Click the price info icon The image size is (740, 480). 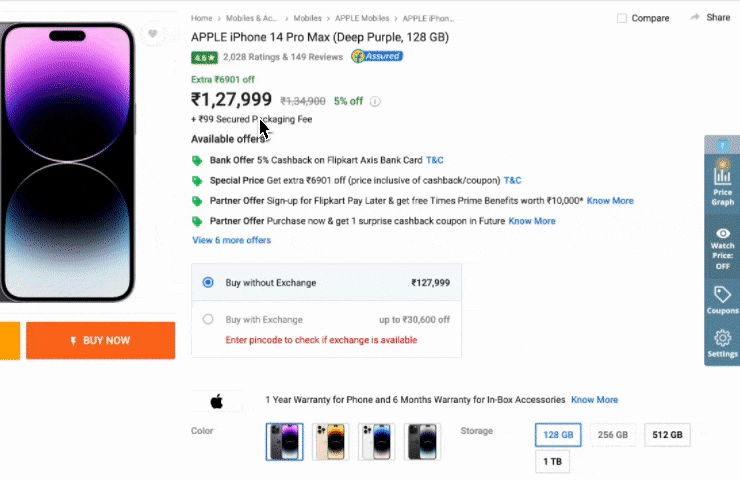(376, 101)
